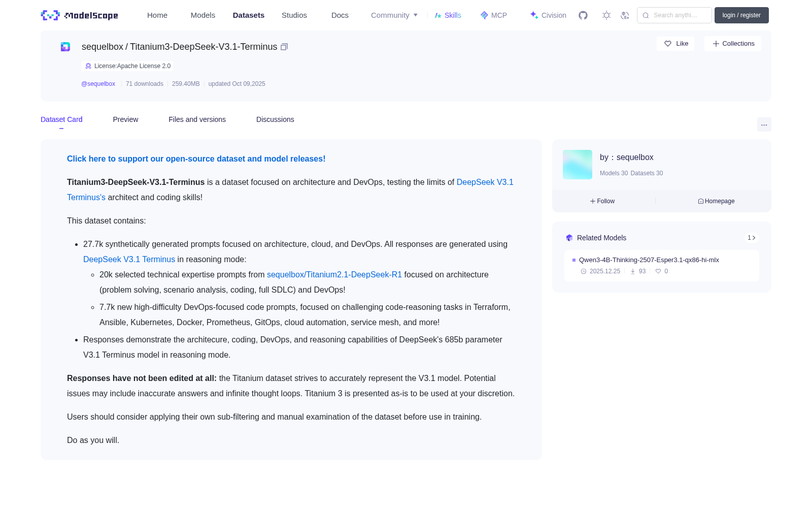Follow the sequelbox author
The width and height of the screenshot is (812, 508).
pyautogui.click(x=602, y=201)
